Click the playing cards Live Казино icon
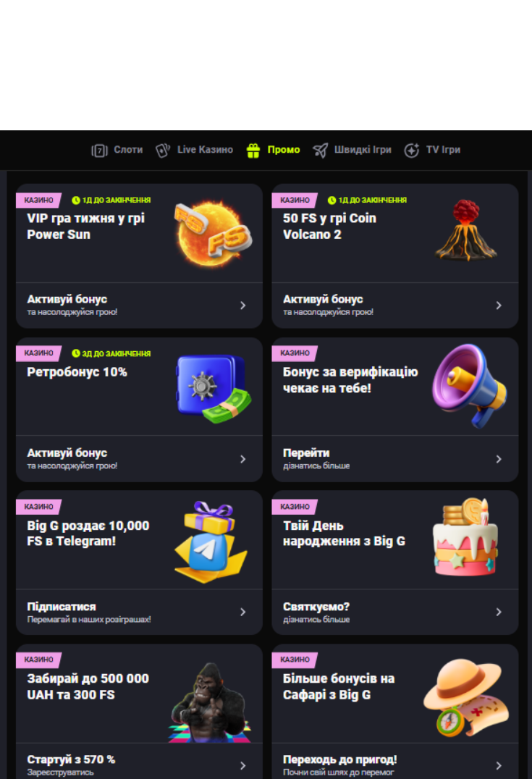 coord(163,150)
